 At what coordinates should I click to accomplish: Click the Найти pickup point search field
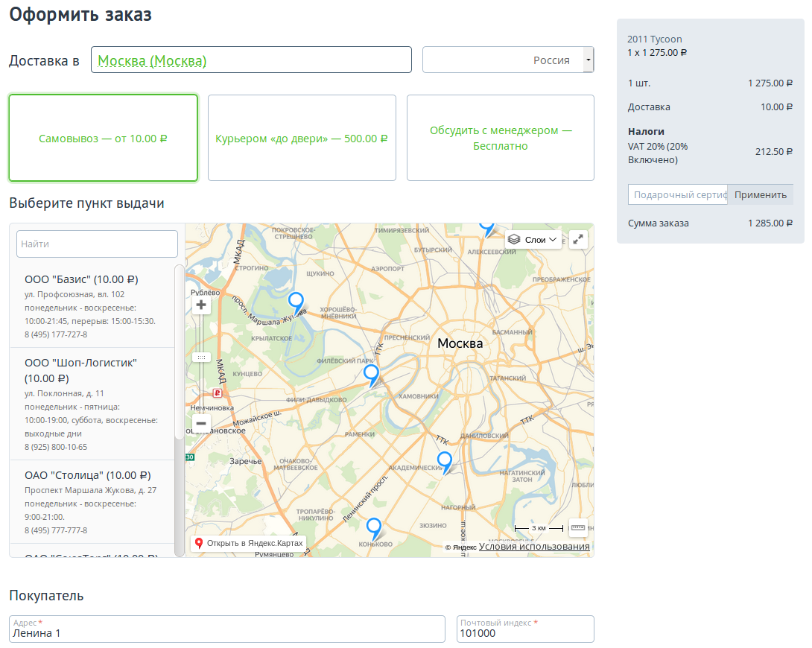coord(97,244)
